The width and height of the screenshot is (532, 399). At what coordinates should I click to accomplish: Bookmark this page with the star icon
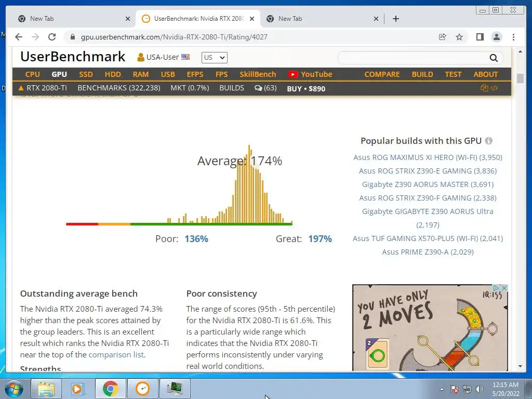pos(459,37)
